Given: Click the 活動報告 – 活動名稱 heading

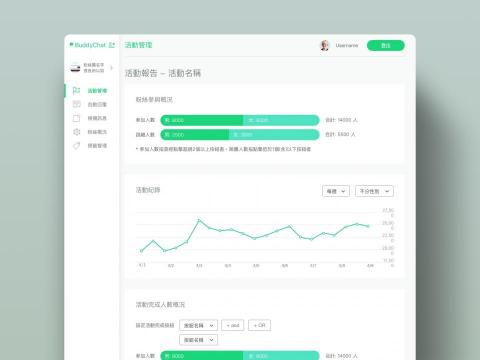Looking at the screenshot, I should (x=163, y=73).
